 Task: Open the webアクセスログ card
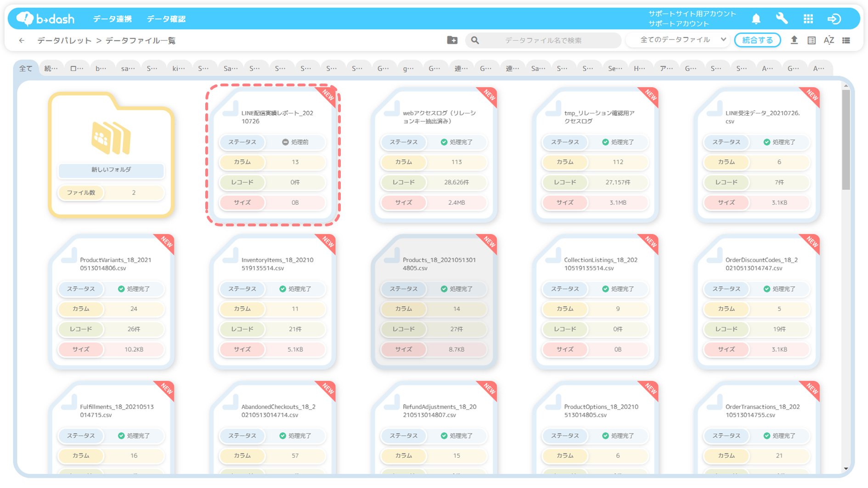tap(434, 155)
